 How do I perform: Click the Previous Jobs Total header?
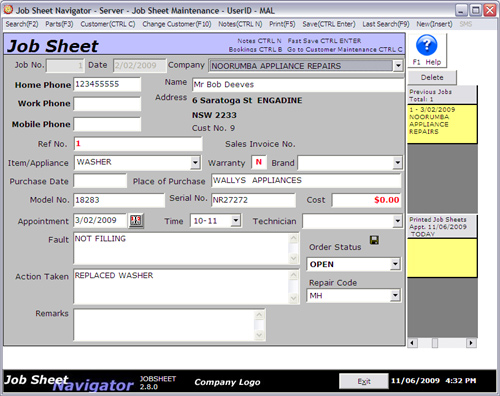[442, 95]
